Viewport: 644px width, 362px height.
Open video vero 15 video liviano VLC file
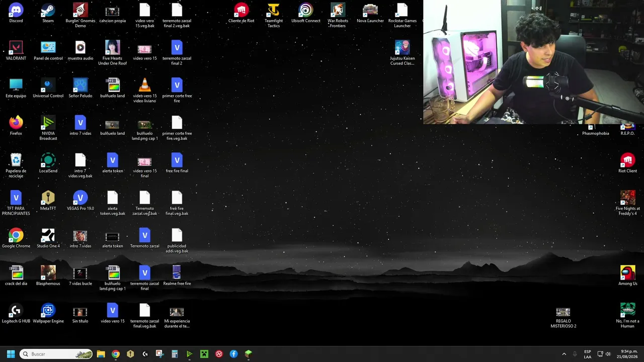144,91
